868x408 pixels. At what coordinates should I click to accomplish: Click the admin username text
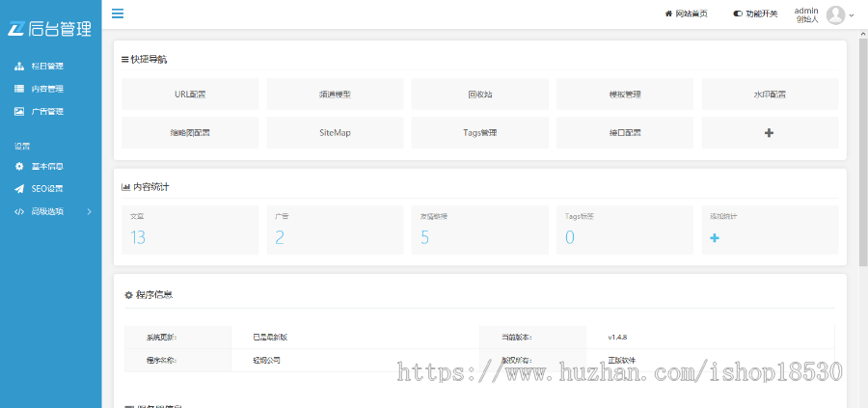point(806,11)
